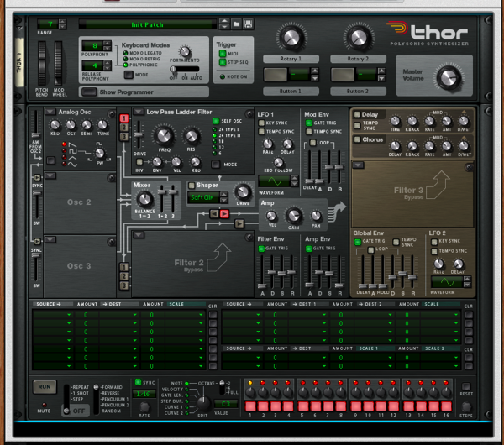Click the Pitch Bend wheel
The image size is (504, 445).
point(41,63)
